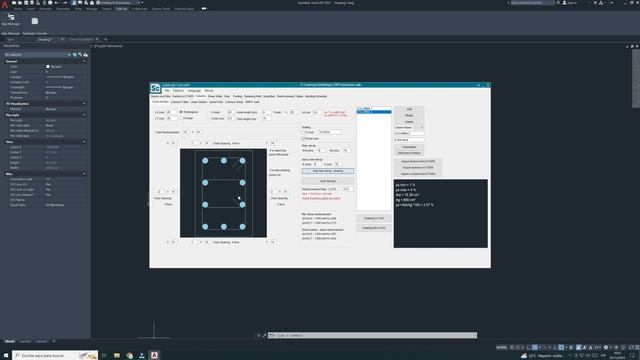The width and height of the screenshot is (640, 360).
Task: Click the Redo arrow in Quick Access toolbar
Action: 64,3
